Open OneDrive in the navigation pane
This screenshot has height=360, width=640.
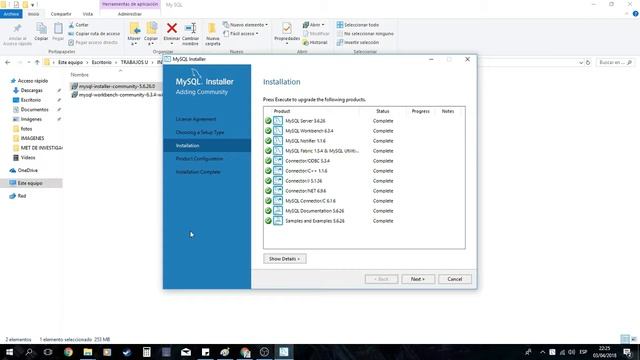28,170
